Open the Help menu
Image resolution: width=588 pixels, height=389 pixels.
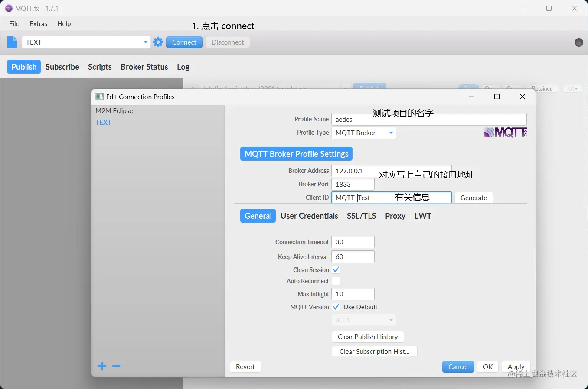pyautogui.click(x=64, y=23)
